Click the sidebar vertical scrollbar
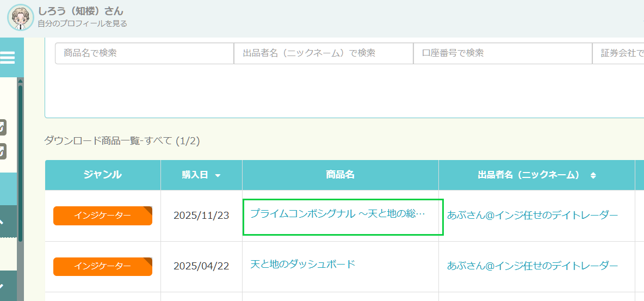Screen dimensions: 644x301 20,163
